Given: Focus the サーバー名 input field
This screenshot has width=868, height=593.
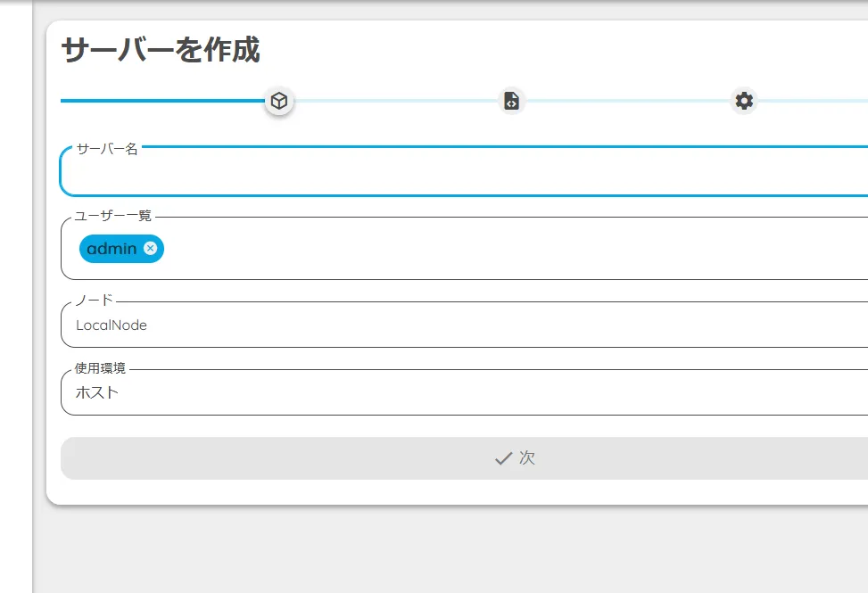Looking at the screenshot, I should [464, 172].
